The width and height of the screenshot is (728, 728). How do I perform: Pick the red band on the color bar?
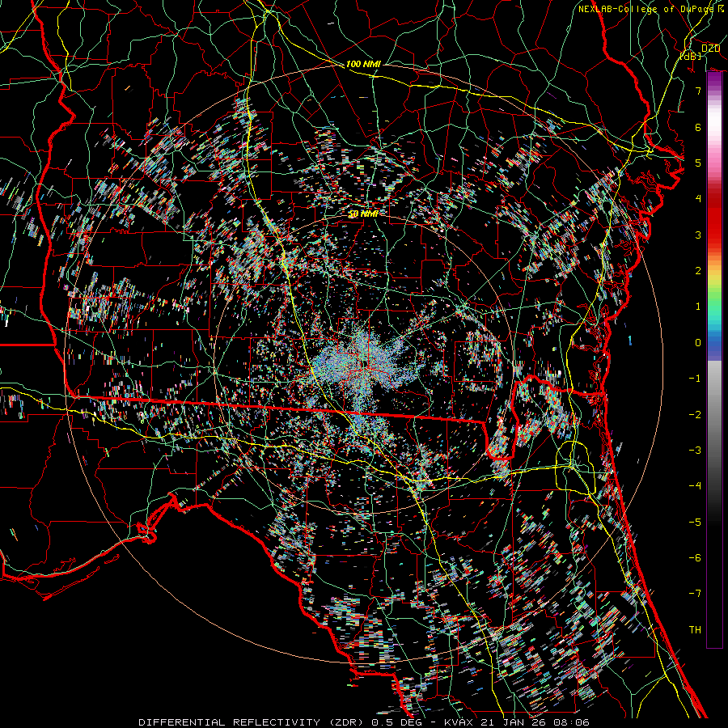coord(714,223)
